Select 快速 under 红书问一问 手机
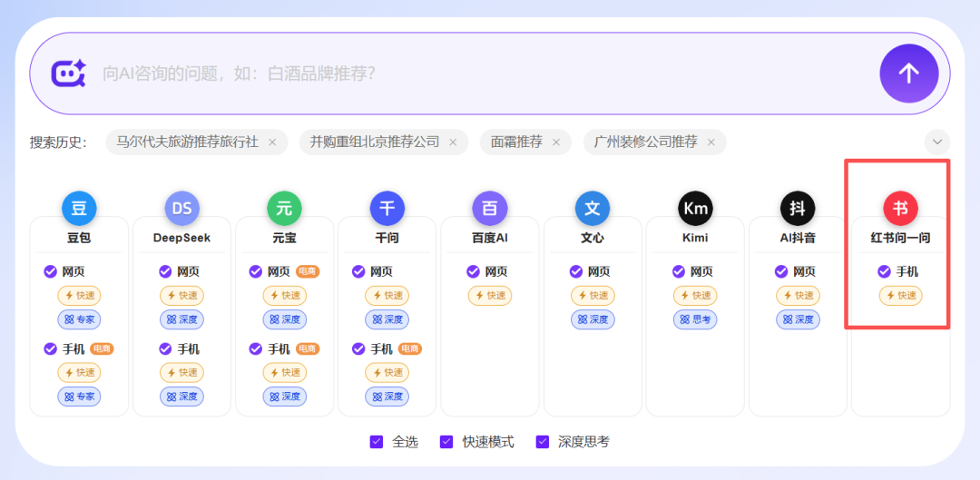 pyautogui.click(x=900, y=296)
